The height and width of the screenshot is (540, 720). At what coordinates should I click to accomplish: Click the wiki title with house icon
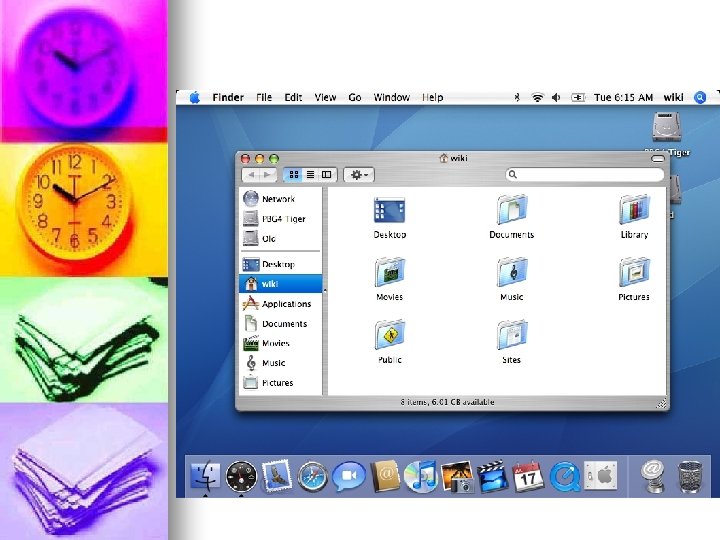point(453,158)
